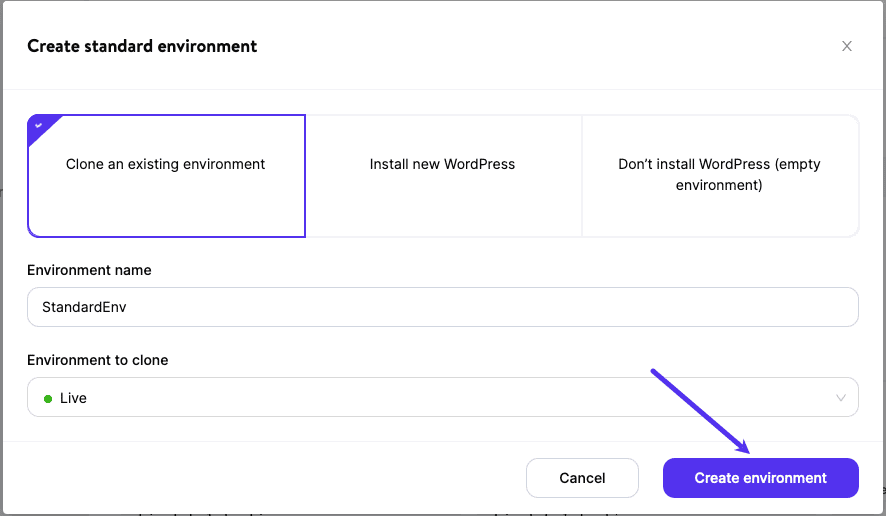886x516 pixels.
Task: Choose Install new WordPress option
Action: 442,164
